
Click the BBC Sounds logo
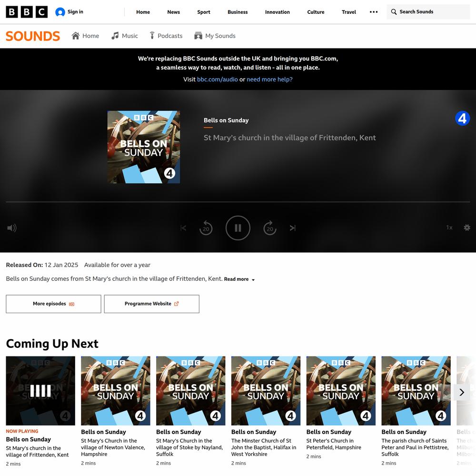point(33,36)
